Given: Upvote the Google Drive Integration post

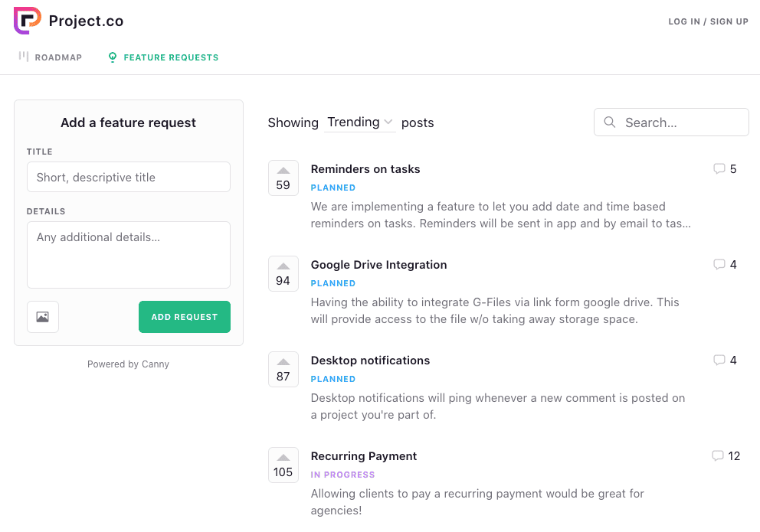Looking at the screenshot, I should (x=283, y=273).
